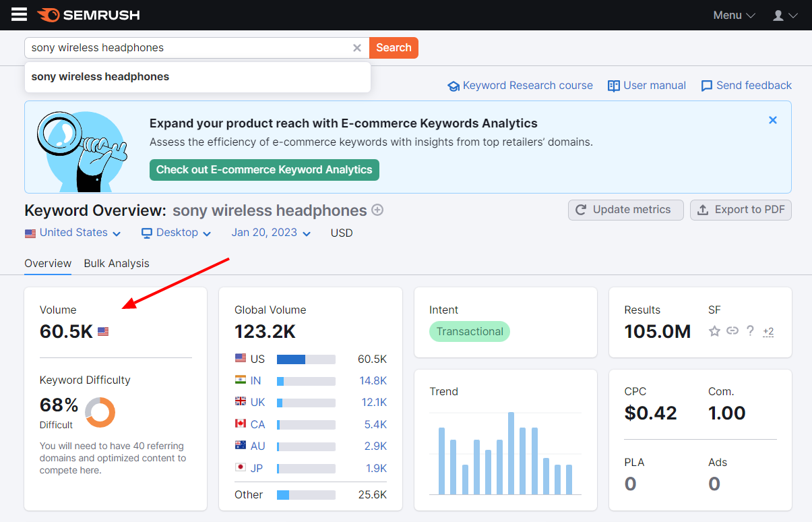812x522 pixels.
Task: Click the UK 12.1K volume link
Action: (x=373, y=403)
